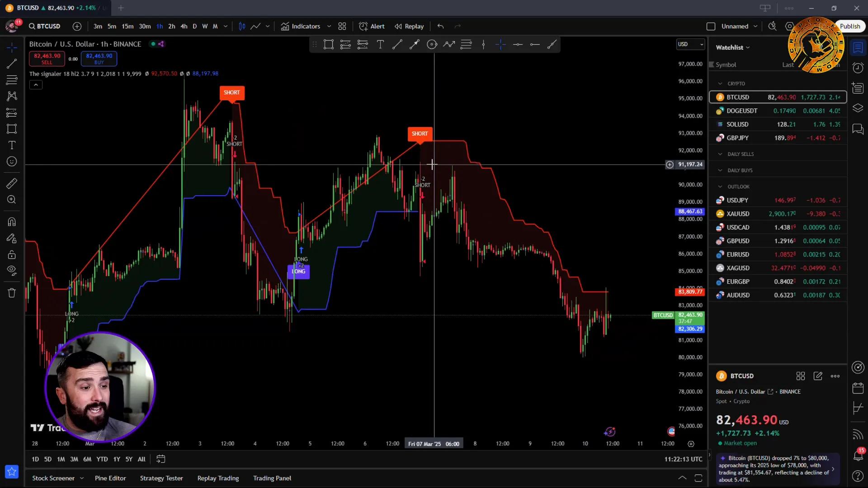
Task: Expand the DAILY BUYS section
Action: click(720, 170)
